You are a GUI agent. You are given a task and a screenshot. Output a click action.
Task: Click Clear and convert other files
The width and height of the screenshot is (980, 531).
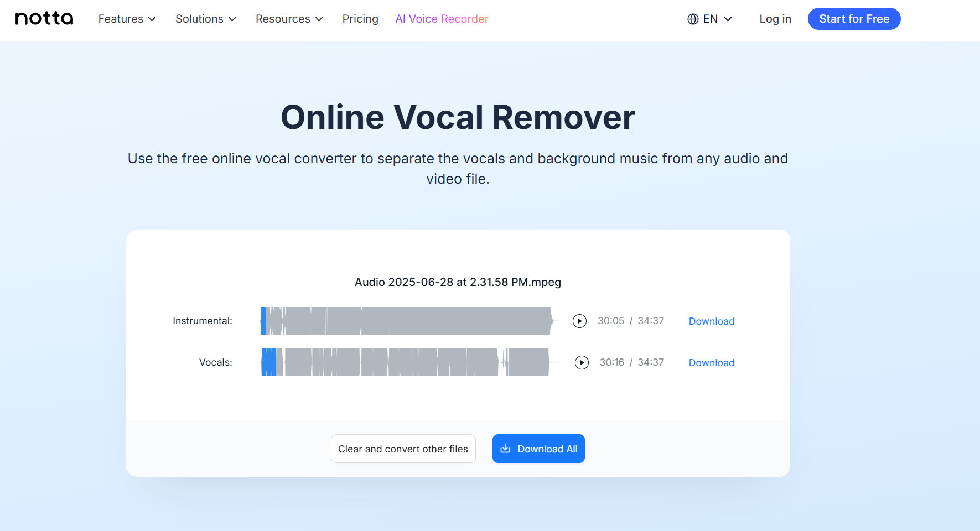tap(403, 449)
